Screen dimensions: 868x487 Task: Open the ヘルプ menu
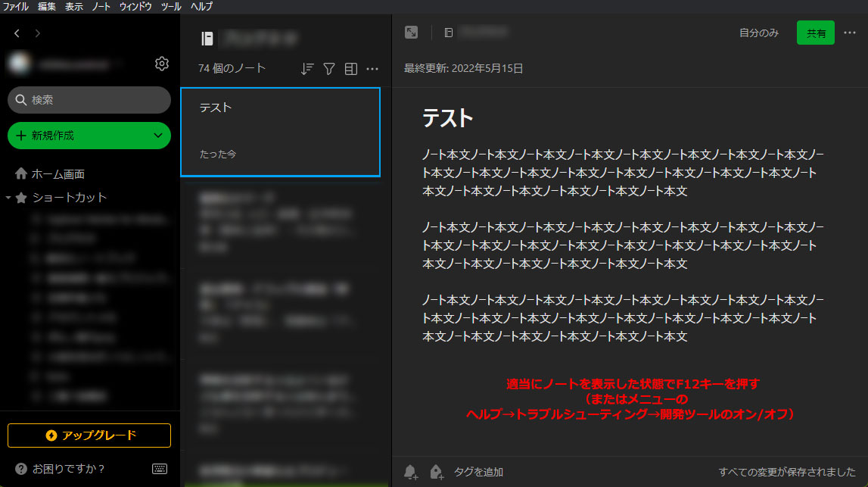click(200, 6)
